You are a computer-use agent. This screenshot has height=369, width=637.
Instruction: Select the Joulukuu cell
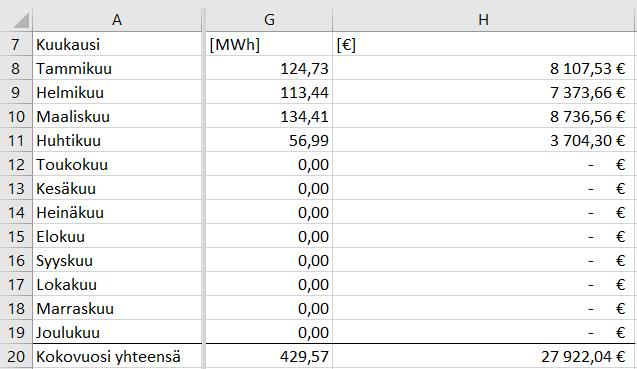coord(117,332)
